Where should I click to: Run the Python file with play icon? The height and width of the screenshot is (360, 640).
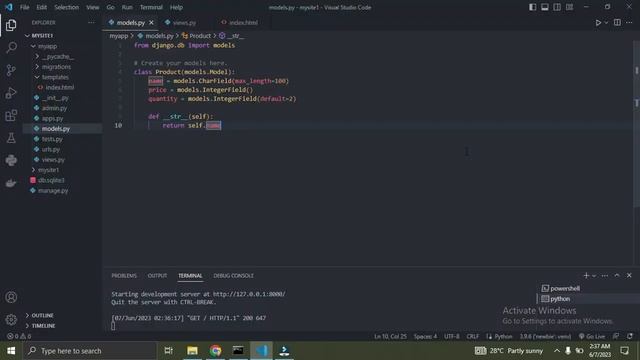coord(598,23)
